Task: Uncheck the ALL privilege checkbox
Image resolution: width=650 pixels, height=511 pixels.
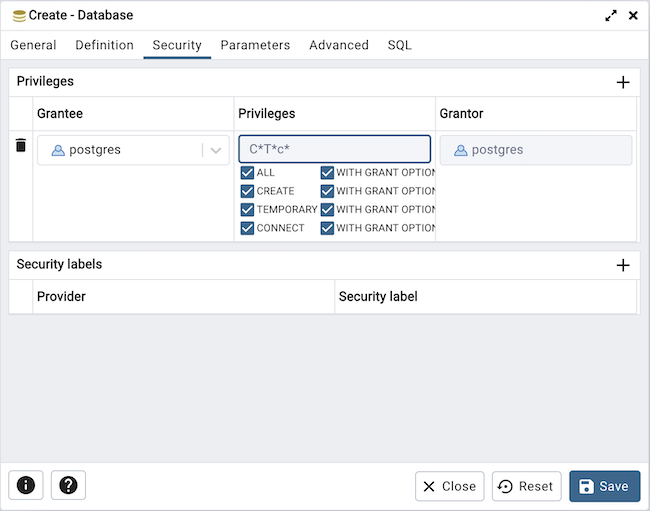Action: pos(248,173)
